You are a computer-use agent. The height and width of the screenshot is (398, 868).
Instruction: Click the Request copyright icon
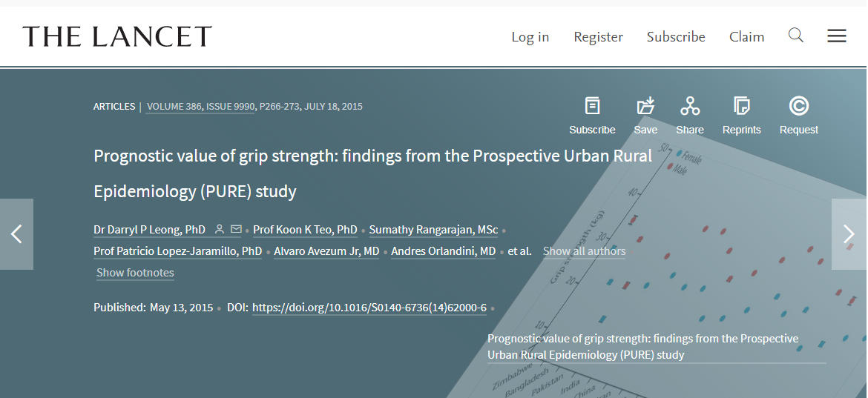point(799,105)
